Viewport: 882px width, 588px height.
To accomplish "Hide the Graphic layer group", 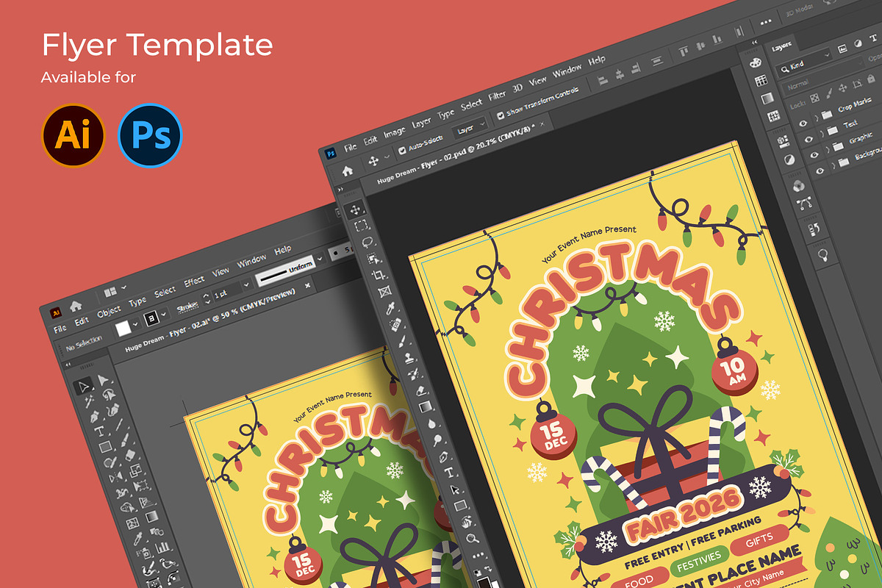I will coord(814,154).
